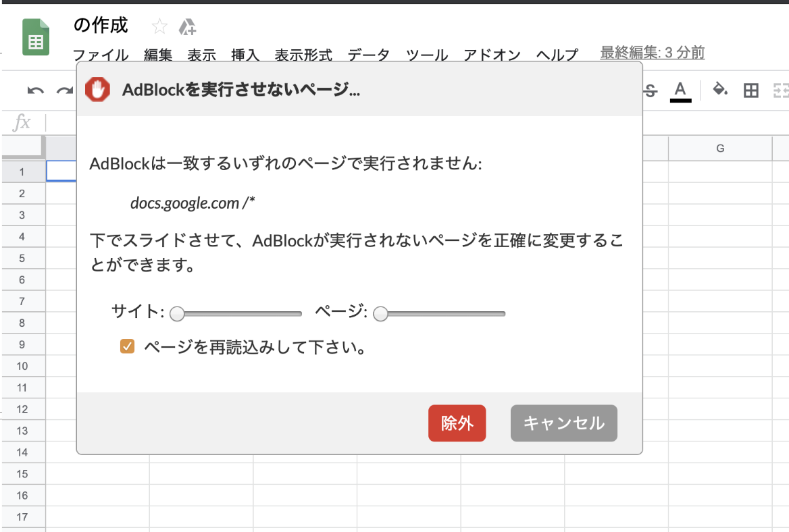Click the add to Drive icon
The image size is (789, 532).
tap(187, 26)
